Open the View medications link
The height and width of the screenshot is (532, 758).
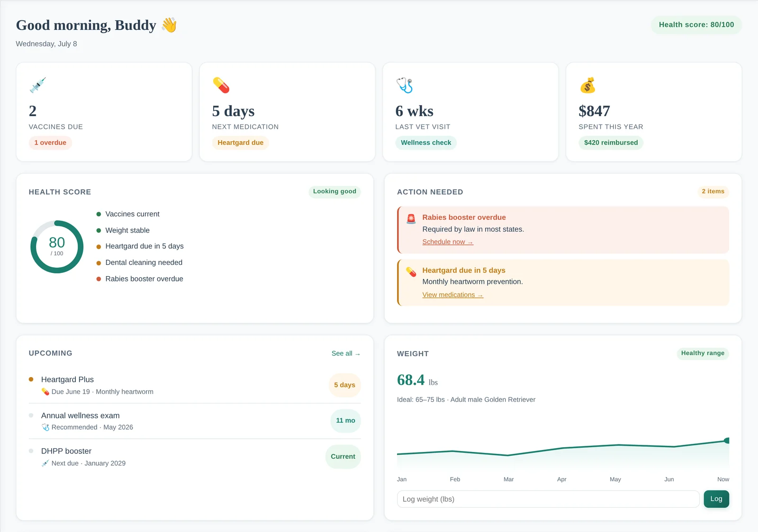(x=452, y=295)
